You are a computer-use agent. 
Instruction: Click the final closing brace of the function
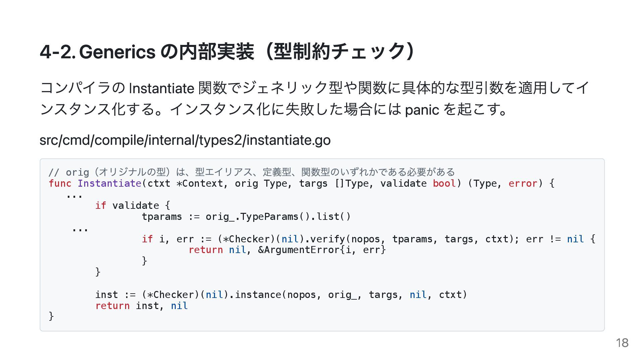51,316
